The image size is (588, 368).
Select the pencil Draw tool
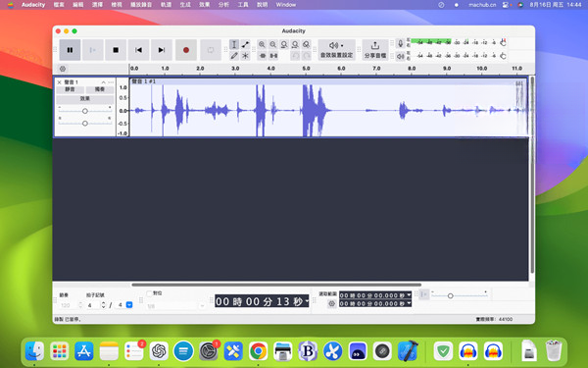[x=234, y=56]
